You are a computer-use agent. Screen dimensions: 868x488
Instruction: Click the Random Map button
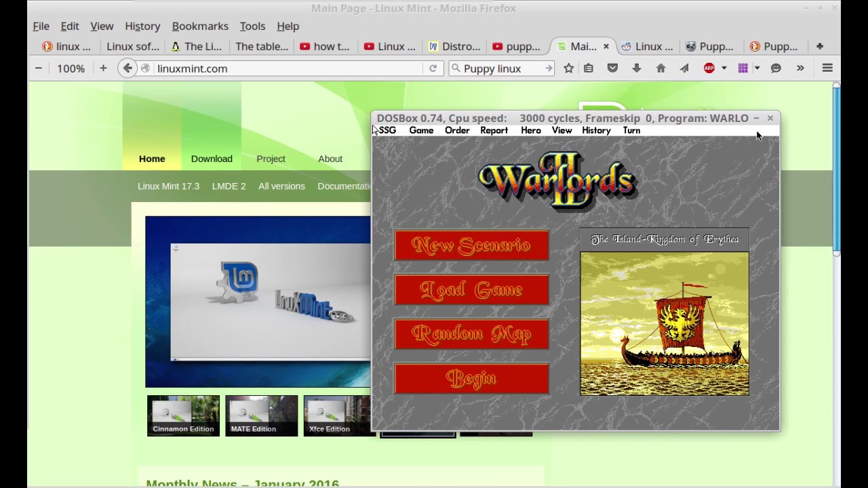click(x=471, y=334)
